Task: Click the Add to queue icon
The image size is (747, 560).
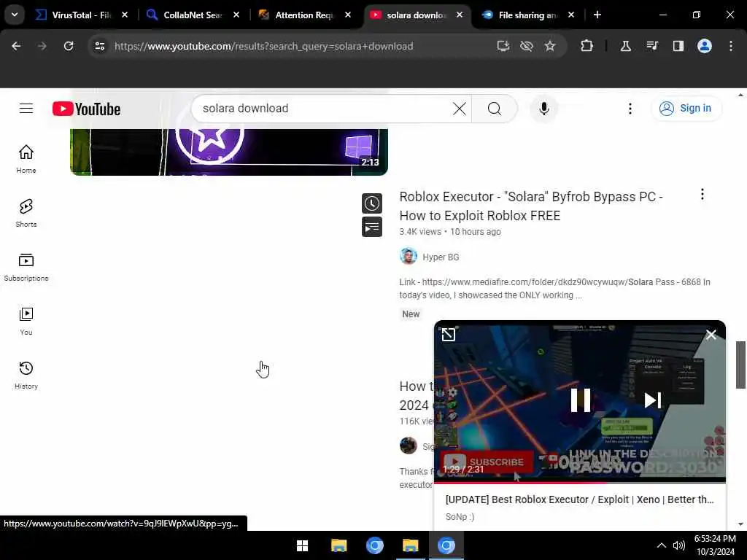Action: [371, 227]
